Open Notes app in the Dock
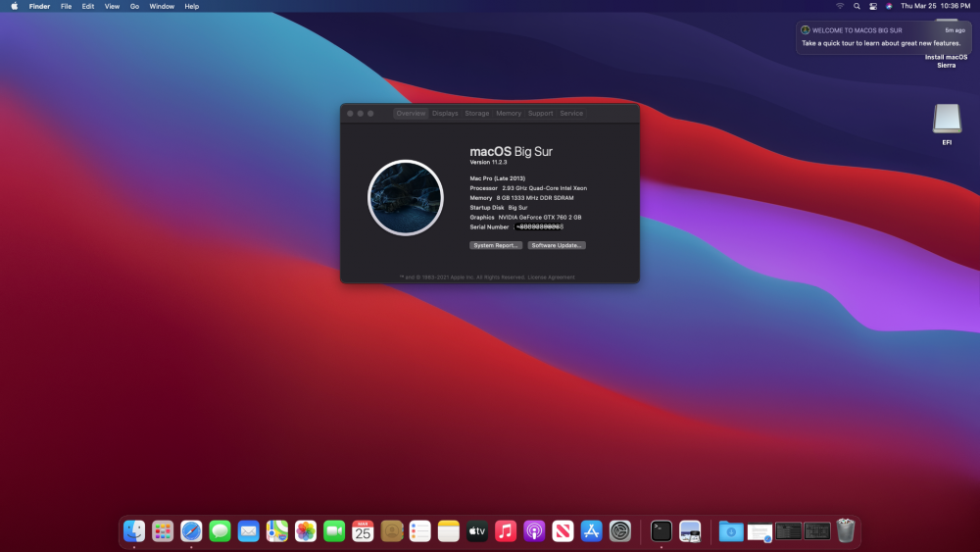 pyautogui.click(x=449, y=531)
